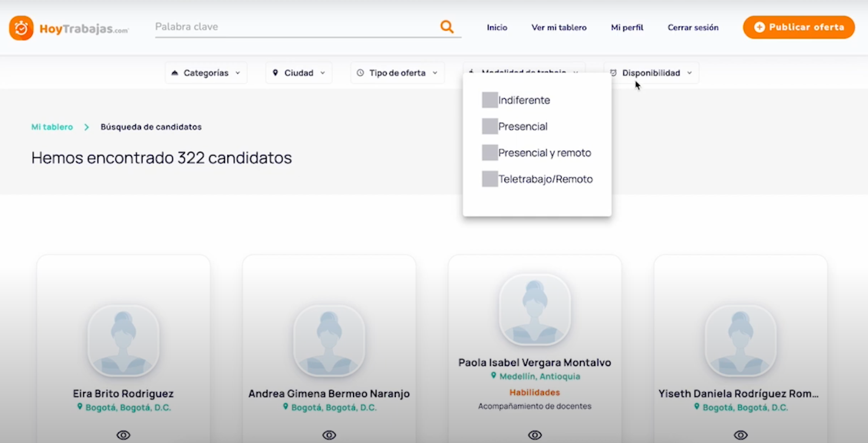Open Andrea Gimena Bermeo Naranjo avatar

329,341
